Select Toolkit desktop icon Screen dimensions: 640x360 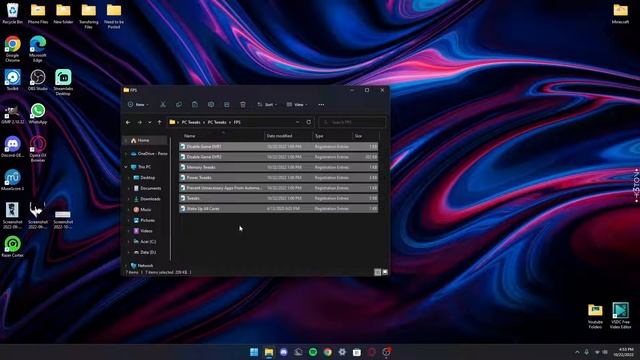click(x=13, y=80)
